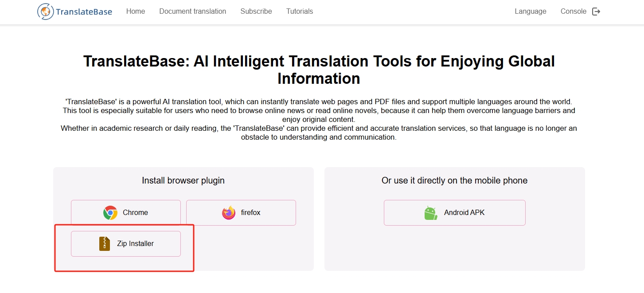Open the Console link

coord(574,12)
